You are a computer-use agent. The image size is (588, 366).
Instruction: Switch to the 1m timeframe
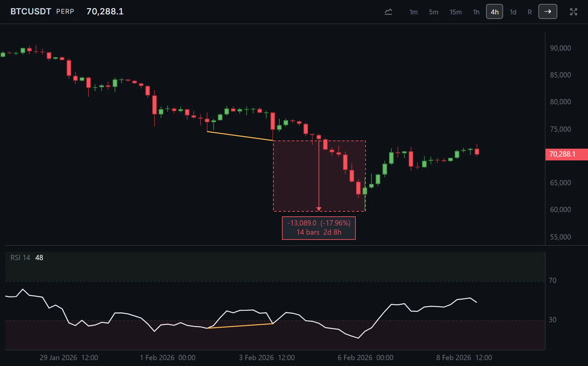pos(414,12)
